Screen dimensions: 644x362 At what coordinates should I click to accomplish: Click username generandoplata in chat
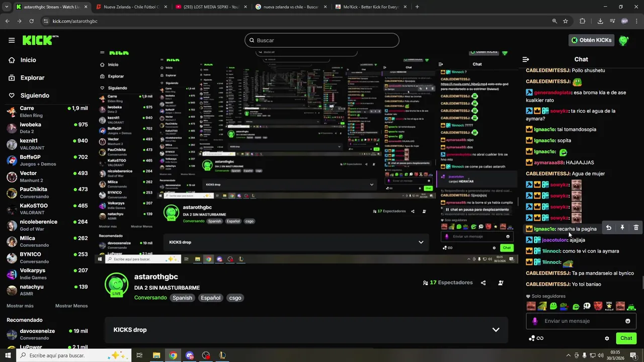pyautogui.click(x=552, y=93)
